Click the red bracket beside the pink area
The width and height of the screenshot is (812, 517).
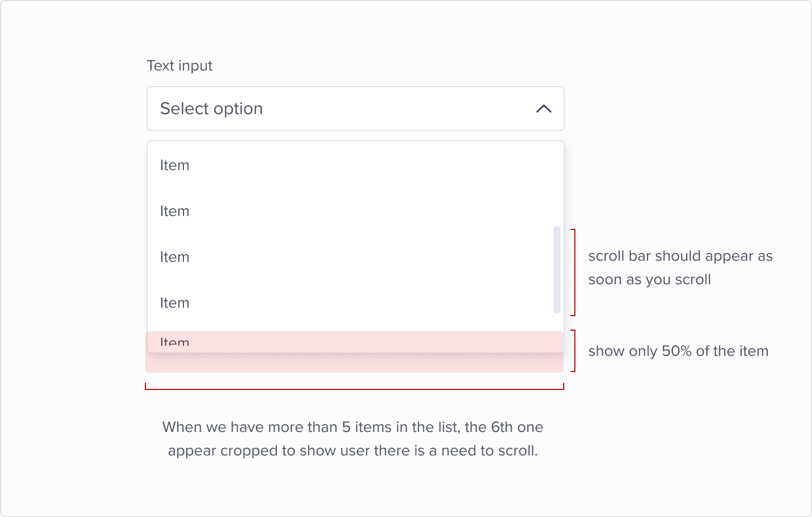574,351
